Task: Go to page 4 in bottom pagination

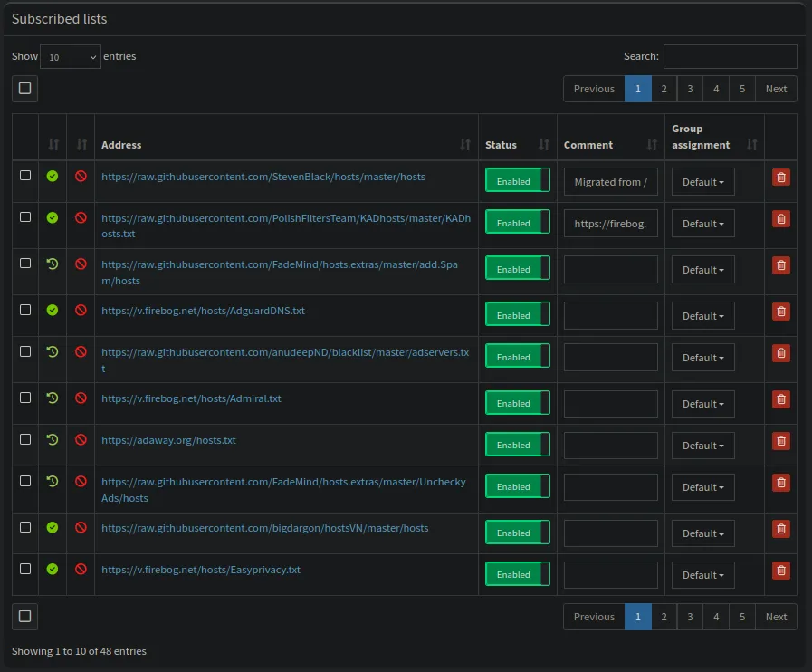Action: 716,617
